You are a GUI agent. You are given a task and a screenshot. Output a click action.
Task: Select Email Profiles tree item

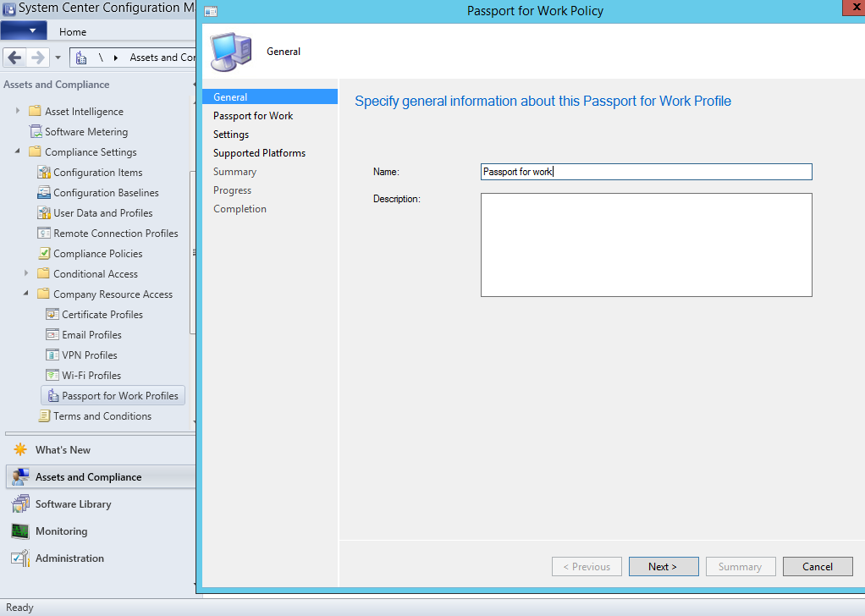(x=91, y=335)
